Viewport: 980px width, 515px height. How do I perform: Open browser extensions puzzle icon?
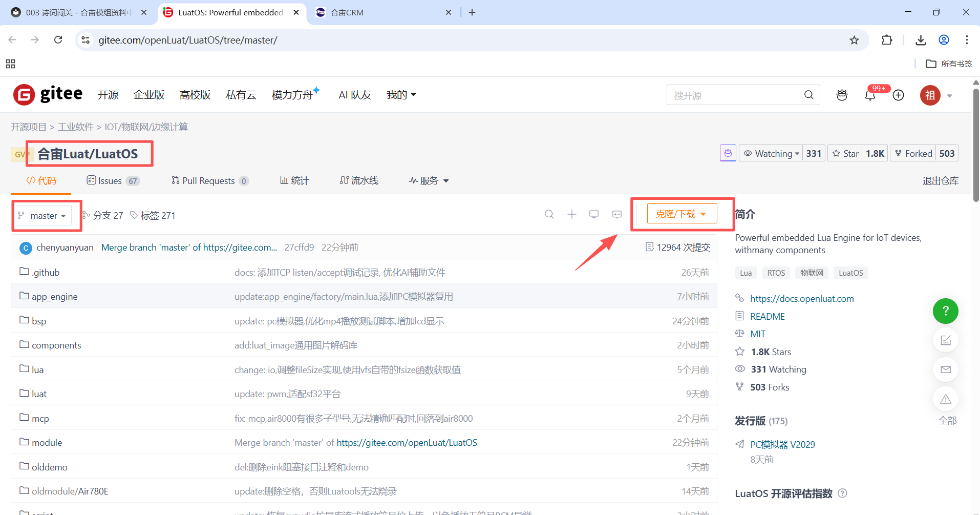[887, 40]
